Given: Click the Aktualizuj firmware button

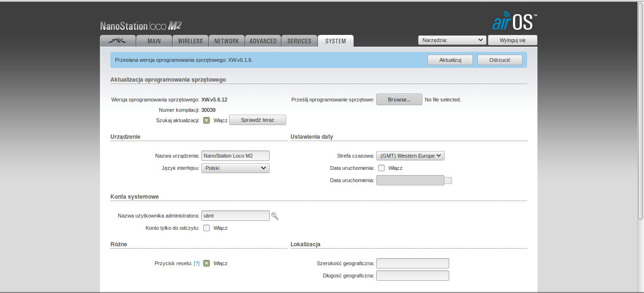Looking at the screenshot, I should tap(450, 60).
